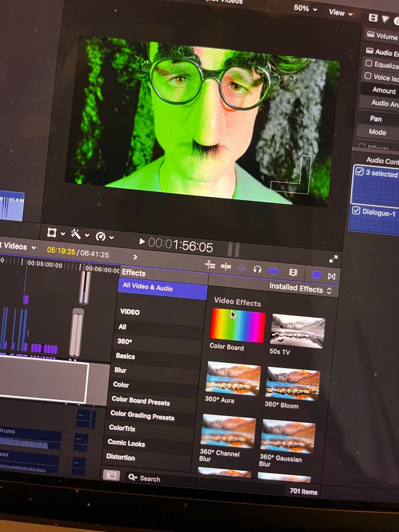399x532 pixels.
Task: Toggle the blue snapping icon
Action: click(x=273, y=271)
